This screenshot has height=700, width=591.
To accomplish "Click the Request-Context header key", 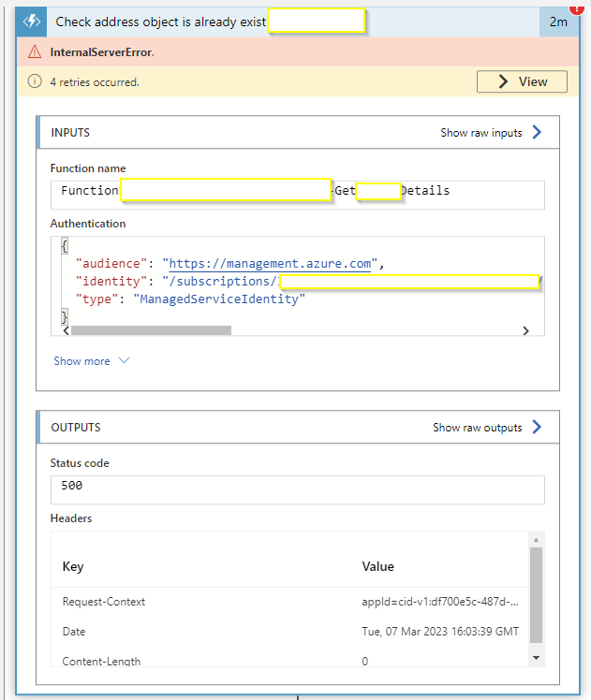I will click(104, 602).
